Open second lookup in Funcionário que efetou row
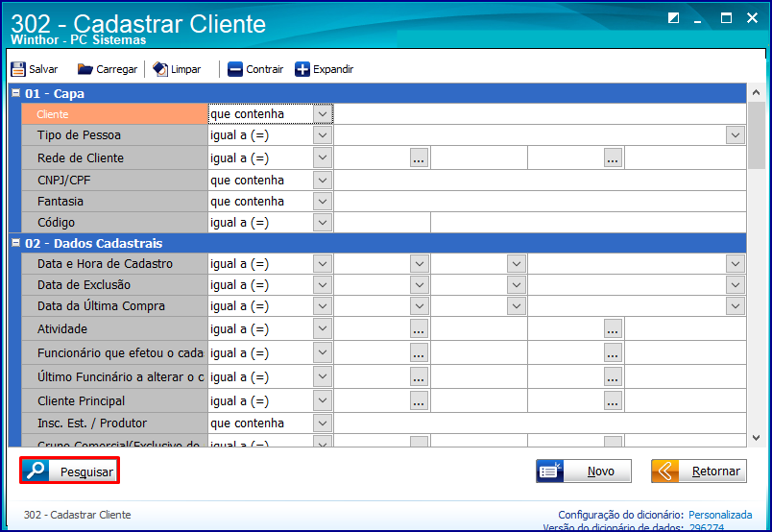Screen dimensions: 772x532 pyautogui.click(x=613, y=353)
